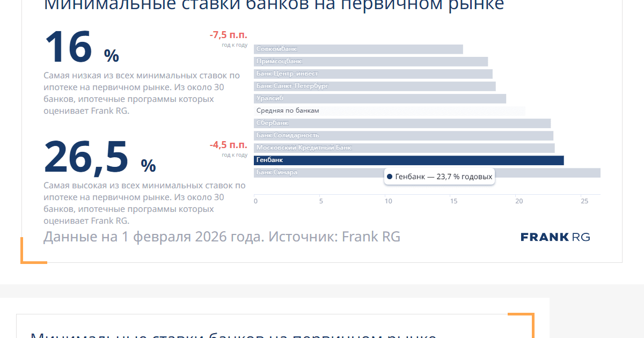This screenshot has height=338, width=644.
Task: Click the large 26,5 % figure
Action: (x=99, y=158)
